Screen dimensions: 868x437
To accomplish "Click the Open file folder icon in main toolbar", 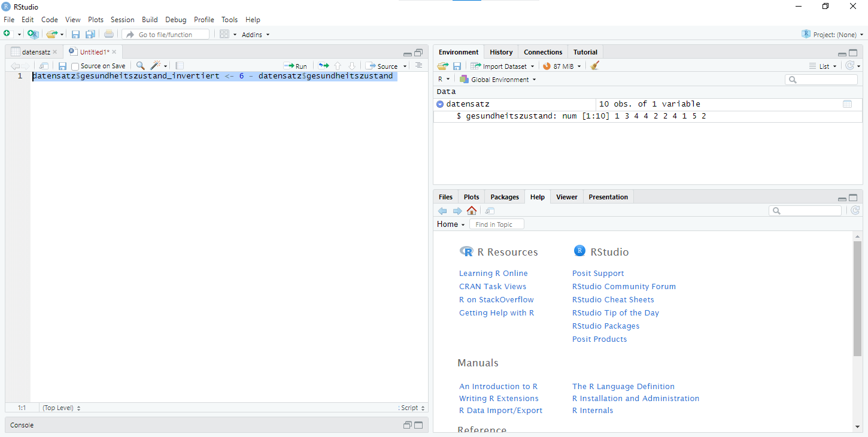I will click(x=52, y=34).
